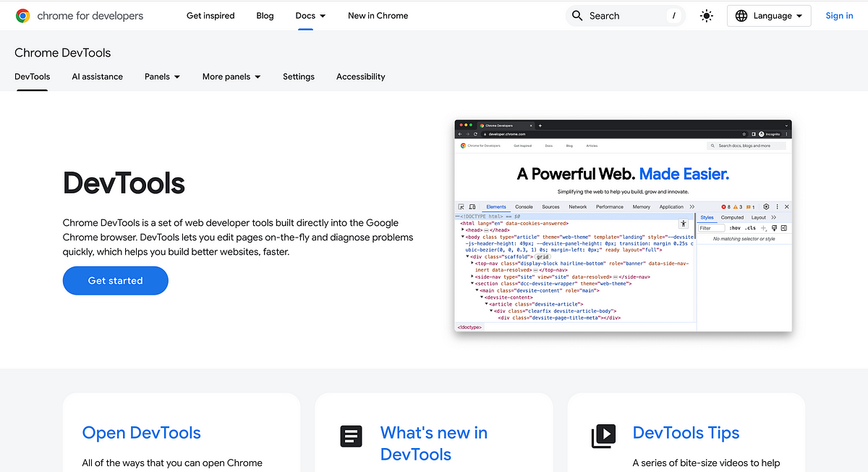Click the inspect element icon in DevTools screenshot
868x472 pixels.
[x=461, y=206]
